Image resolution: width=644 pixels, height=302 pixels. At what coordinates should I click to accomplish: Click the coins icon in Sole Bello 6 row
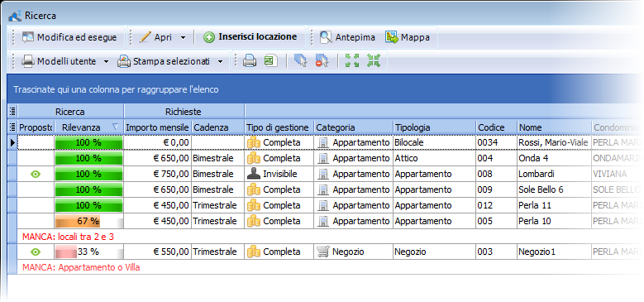click(254, 189)
